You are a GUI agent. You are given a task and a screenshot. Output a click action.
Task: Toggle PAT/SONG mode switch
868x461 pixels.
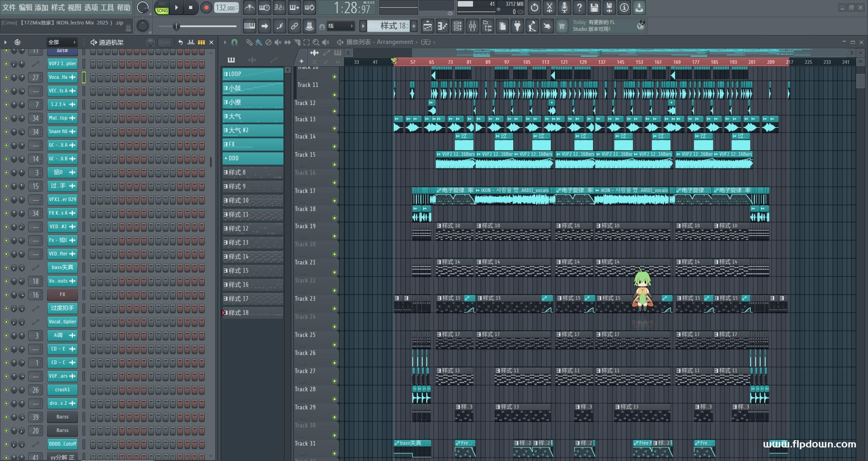(162, 8)
